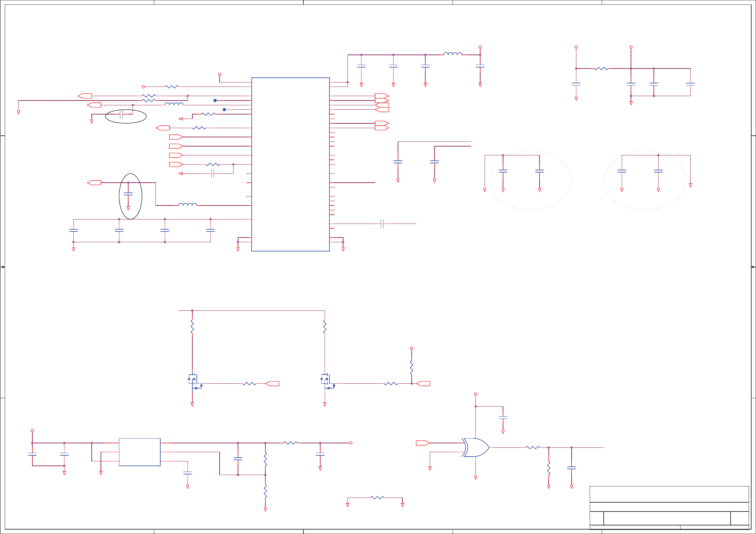Select the inductor at top near power terminal
Viewport: 756px width, 534px height.
pos(453,54)
